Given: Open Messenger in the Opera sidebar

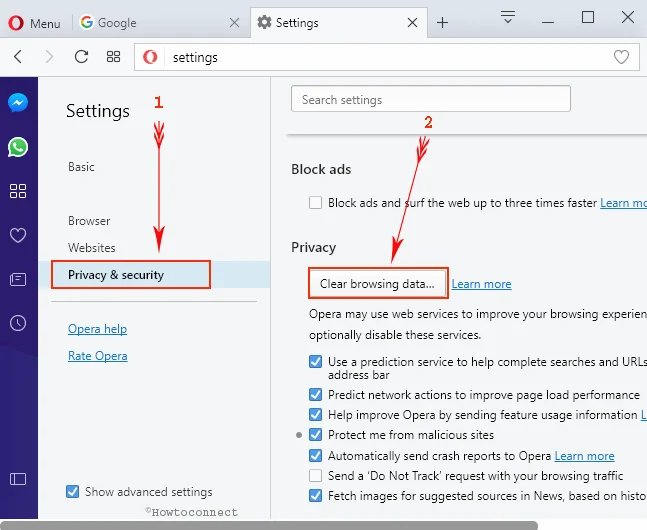Looking at the screenshot, I should (18, 103).
